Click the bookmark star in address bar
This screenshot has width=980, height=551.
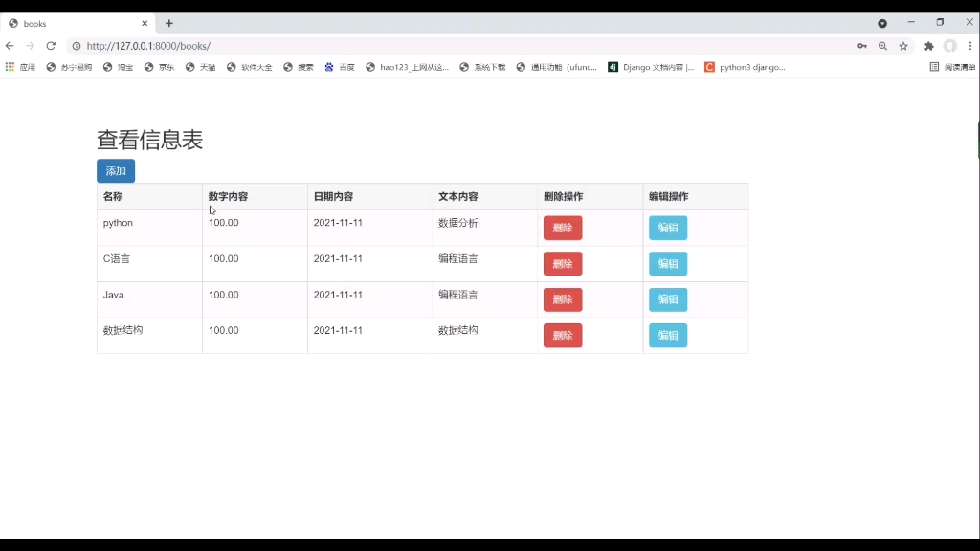pos(903,45)
